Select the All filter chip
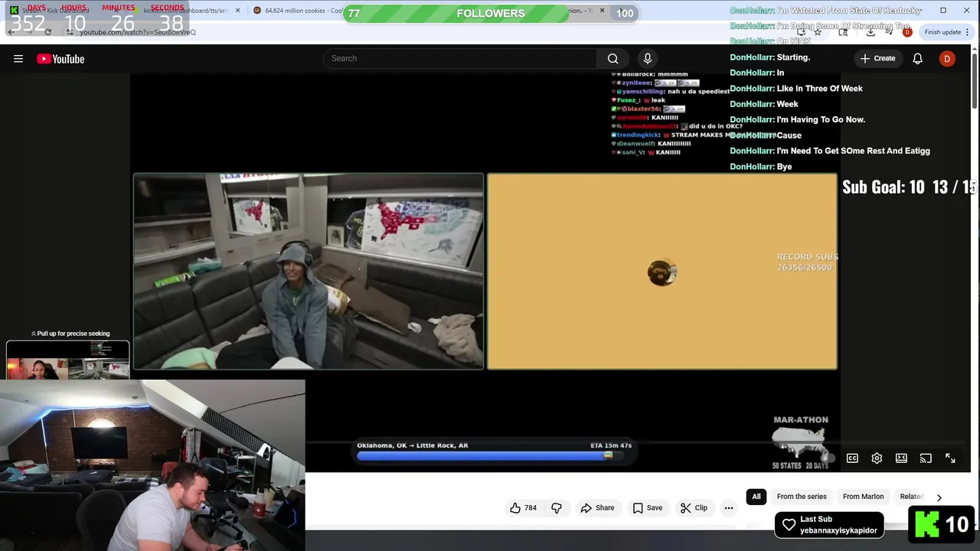Screen dimensions: 980x551 [756, 497]
